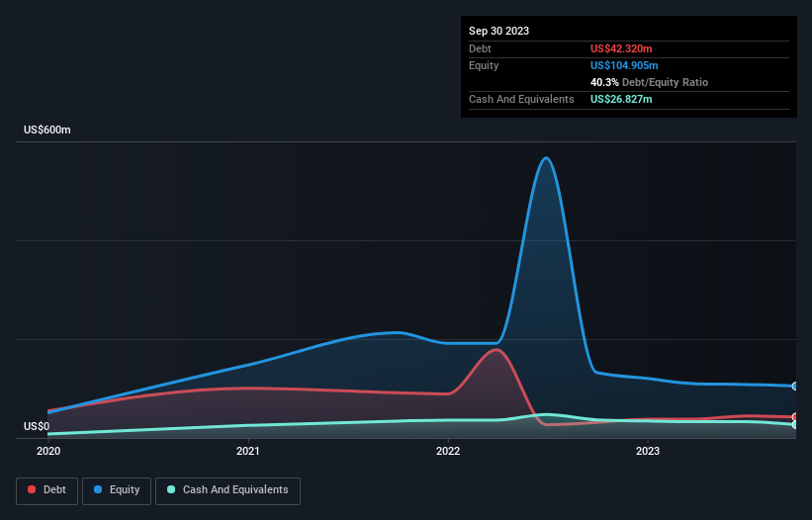Select the red Debt endpoint marker
Image resolution: width=812 pixels, height=520 pixels.
point(795,417)
